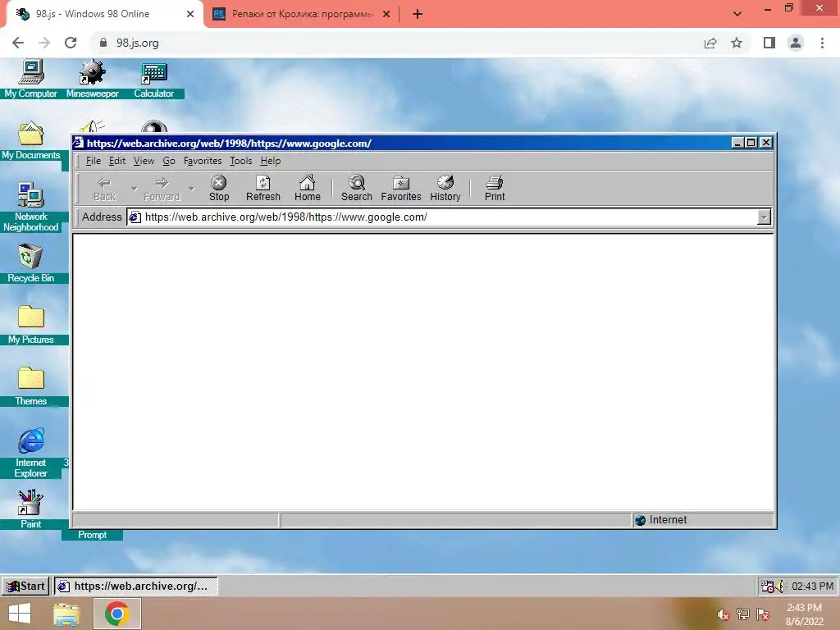
Task: Open the Edit menu in IE
Action: pyautogui.click(x=116, y=161)
